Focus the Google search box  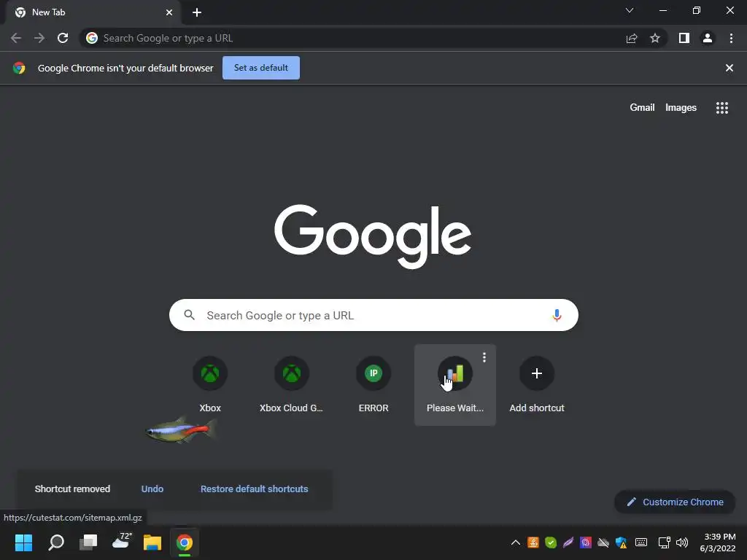[x=373, y=315]
